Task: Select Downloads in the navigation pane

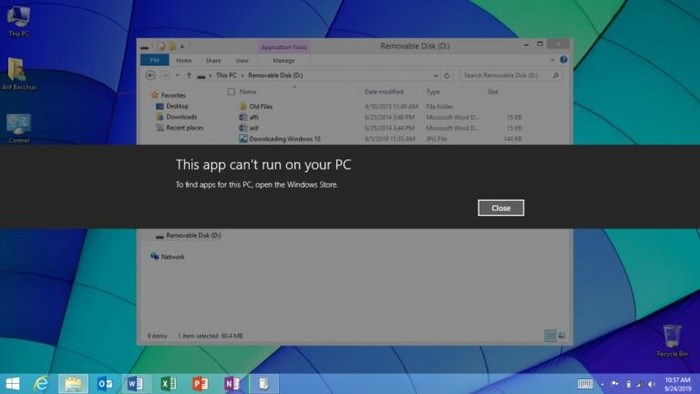Action: tap(176, 117)
